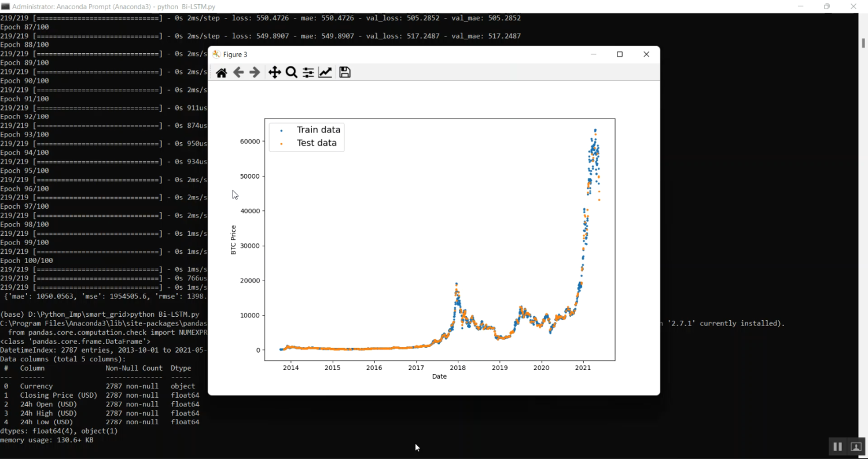Click the console vertical scrollbar thumb

(863, 43)
